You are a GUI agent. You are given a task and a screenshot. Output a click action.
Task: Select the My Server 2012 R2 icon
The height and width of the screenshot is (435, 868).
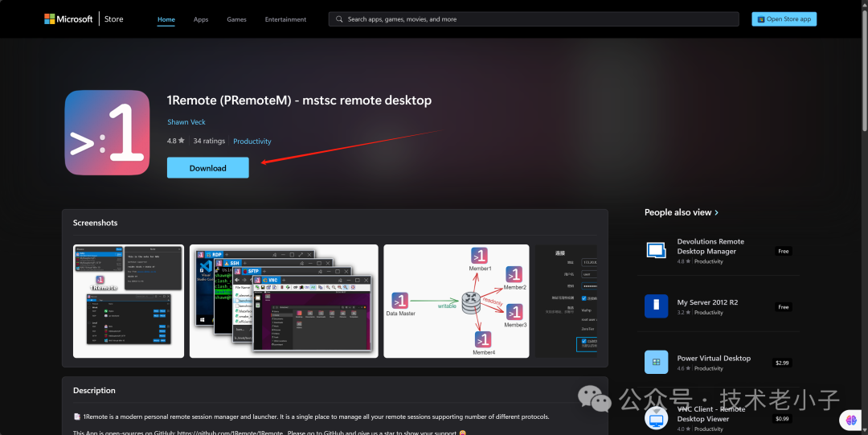(656, 306)
